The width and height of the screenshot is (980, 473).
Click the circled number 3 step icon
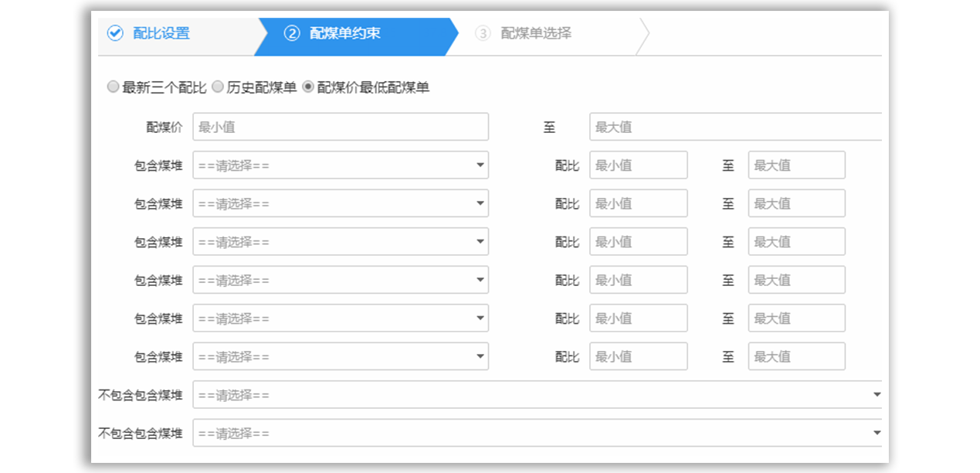pos(483,34)
